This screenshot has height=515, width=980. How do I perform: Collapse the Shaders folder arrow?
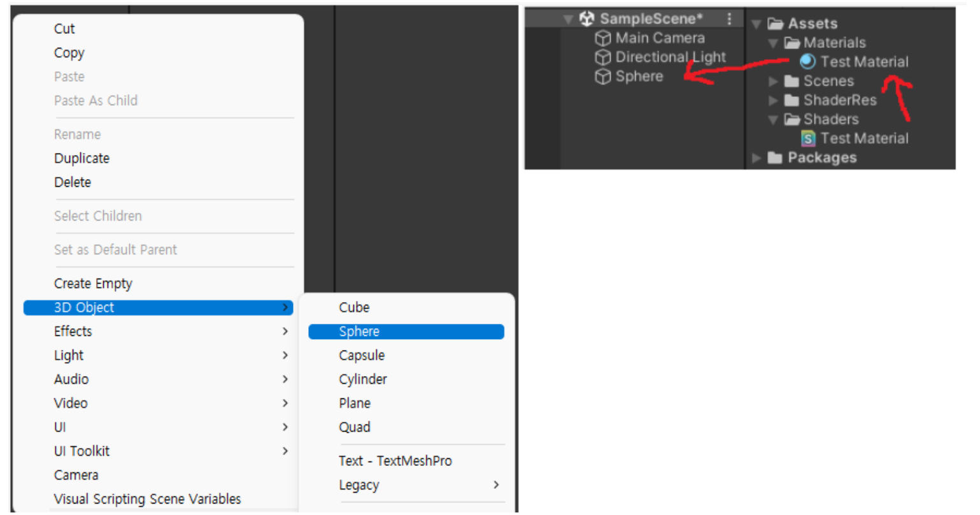(x=773, y=120)
